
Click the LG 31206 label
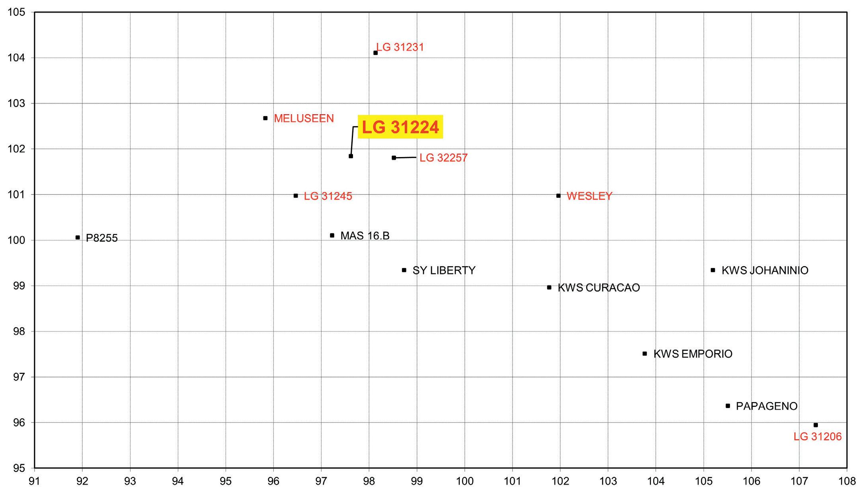click(817, 437)
